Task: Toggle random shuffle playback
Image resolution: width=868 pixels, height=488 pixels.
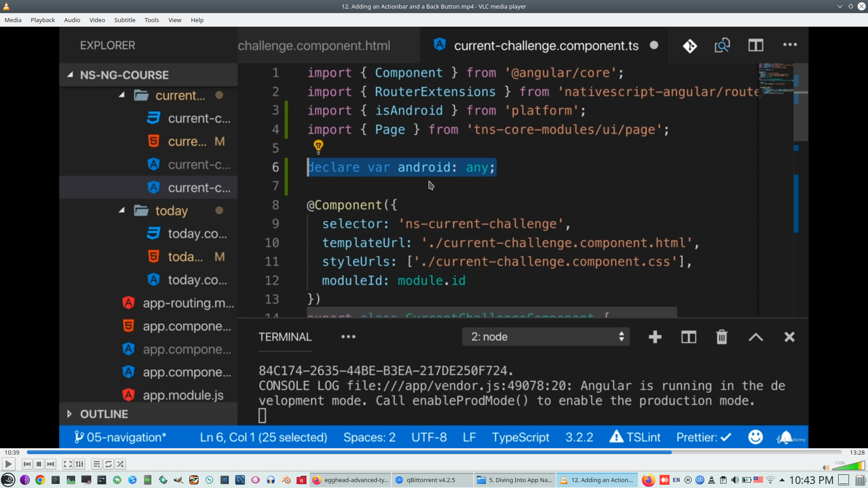Action: pyautogui.click(x=120, y=464)
